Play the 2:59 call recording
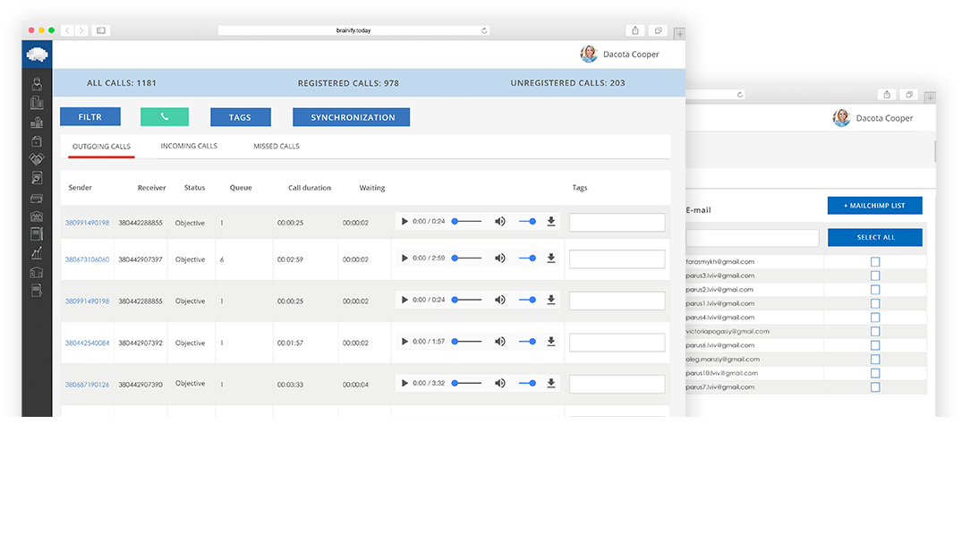The height and width of the screenshot is (560, 962). coord(404,259)
